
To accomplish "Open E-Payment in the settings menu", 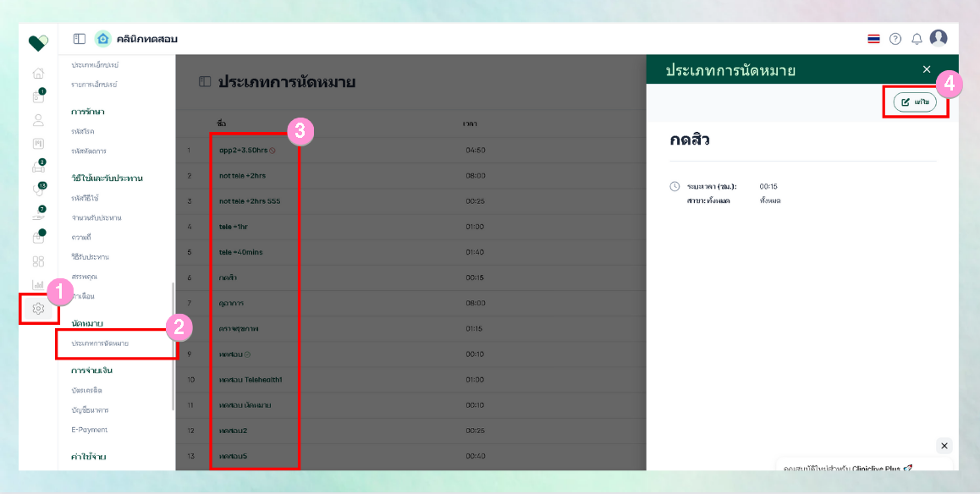I will coord(89,430).
